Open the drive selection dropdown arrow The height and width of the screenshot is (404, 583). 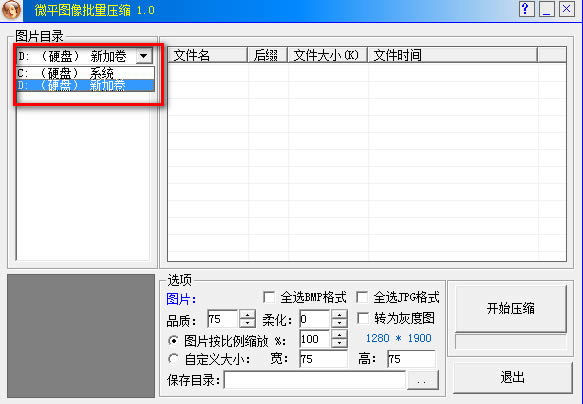pyautogui.click(x=144, y=56)
